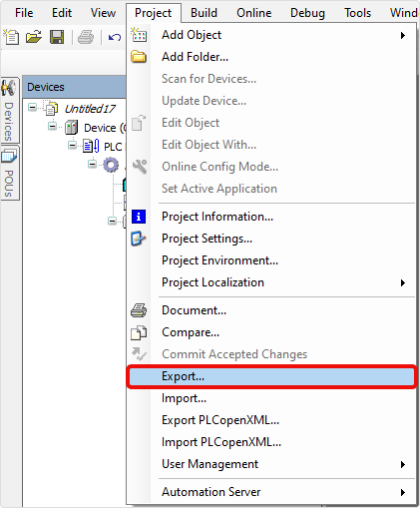Click the Open Project folder icon
The image size is (420, 508).
[x=34, y=37]
